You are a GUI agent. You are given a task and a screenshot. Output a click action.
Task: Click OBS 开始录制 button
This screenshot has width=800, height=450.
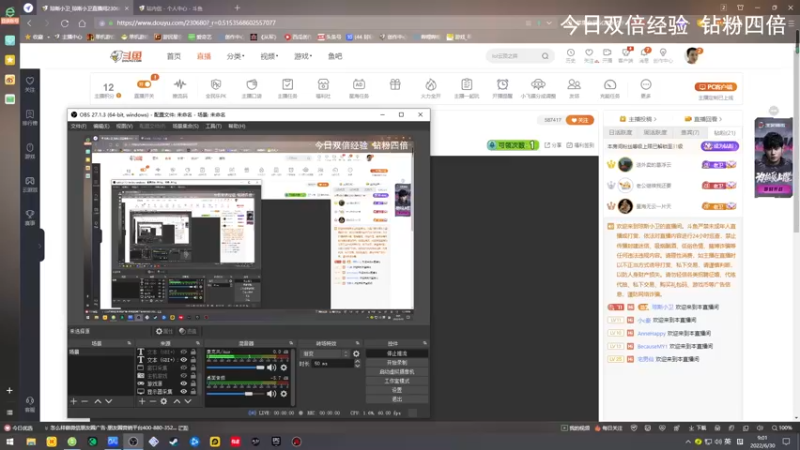tap(397, 363)
